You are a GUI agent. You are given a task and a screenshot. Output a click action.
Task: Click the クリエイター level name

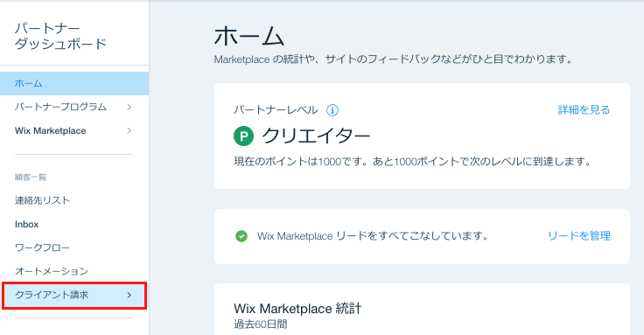(316, 136)
